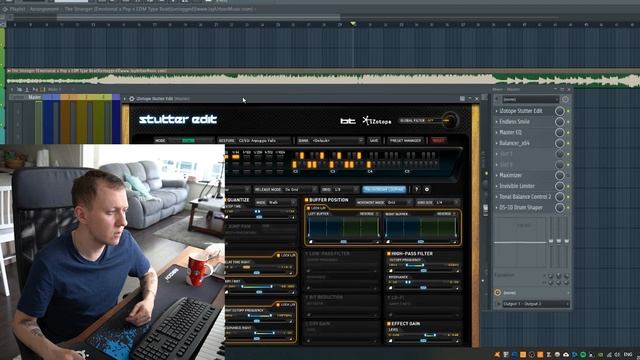
Task: Open the Grid dropdown in the gesture bar
Action: (x=340, y=189)
